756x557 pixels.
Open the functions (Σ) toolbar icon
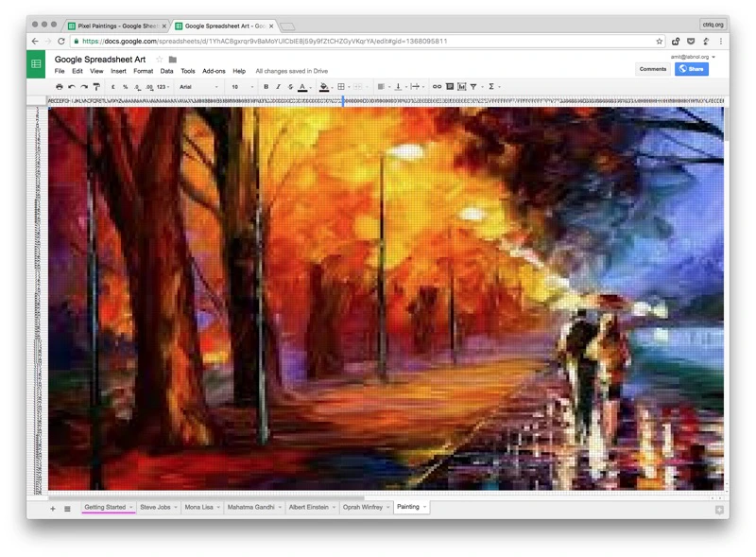coord(490,86)
